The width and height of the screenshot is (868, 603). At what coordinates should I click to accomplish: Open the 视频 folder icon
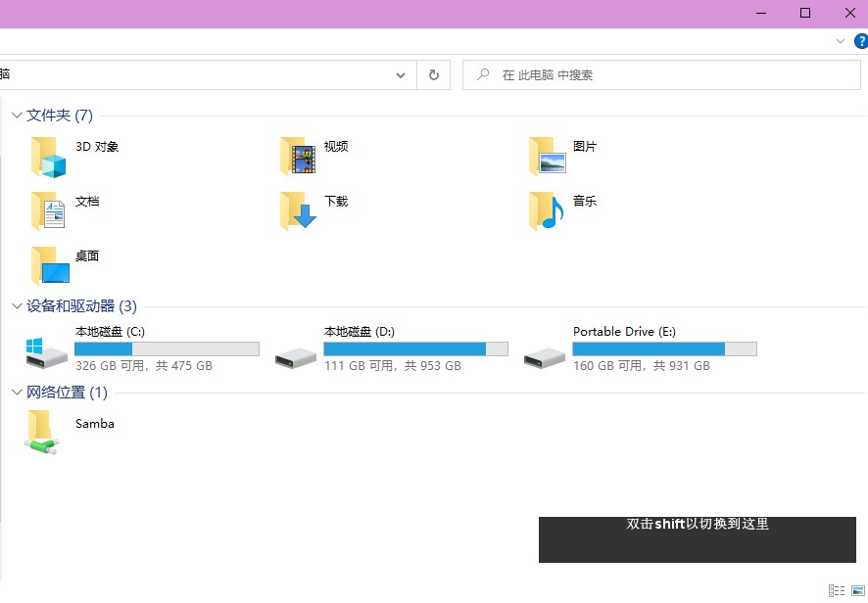click(x=298, y=157)
